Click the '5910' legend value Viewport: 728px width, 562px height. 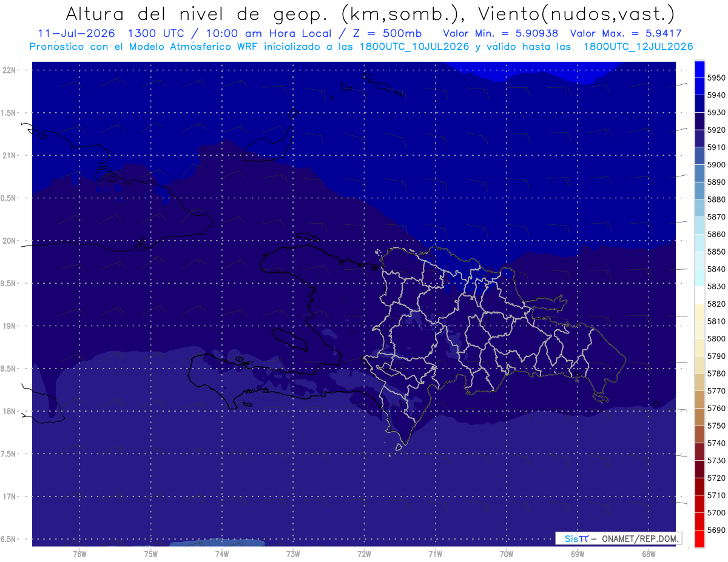point(716,147)
